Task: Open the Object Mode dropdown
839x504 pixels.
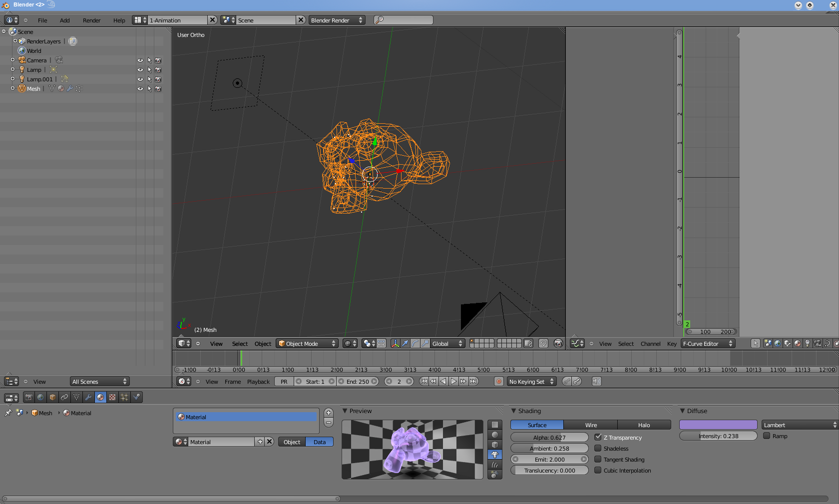Action: 307,343
